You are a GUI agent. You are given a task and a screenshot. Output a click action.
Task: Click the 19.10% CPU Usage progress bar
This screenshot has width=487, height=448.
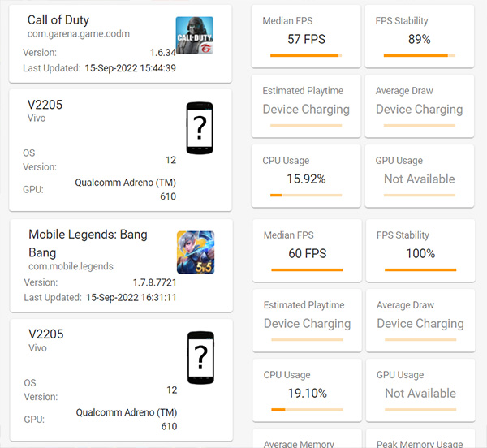pyautogui.click(x=307, y=410)
